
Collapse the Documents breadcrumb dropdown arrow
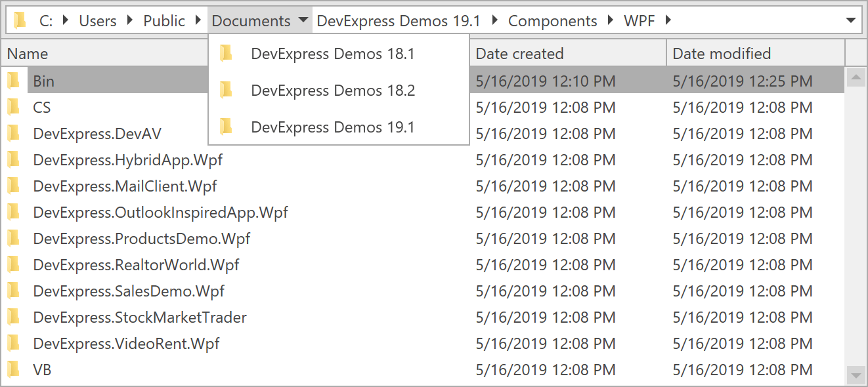tap(303, 21)
